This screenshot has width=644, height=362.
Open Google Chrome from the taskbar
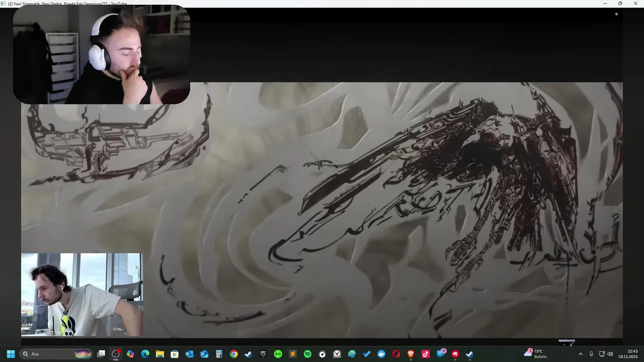coord(234,354)
